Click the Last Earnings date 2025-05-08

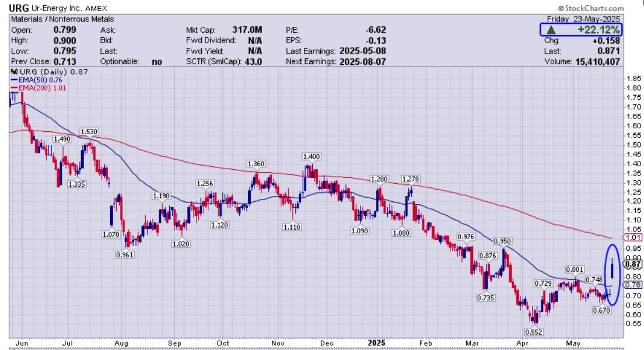[363, 51]
